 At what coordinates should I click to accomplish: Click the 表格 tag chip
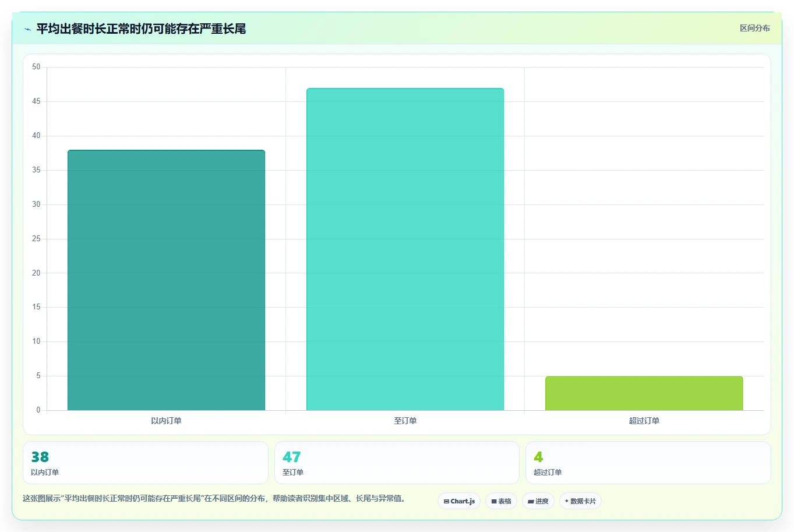pos(501,501)
